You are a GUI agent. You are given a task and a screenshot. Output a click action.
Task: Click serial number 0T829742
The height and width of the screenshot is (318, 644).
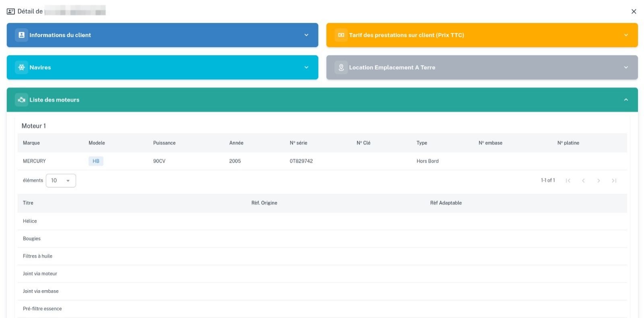point(301,161)
